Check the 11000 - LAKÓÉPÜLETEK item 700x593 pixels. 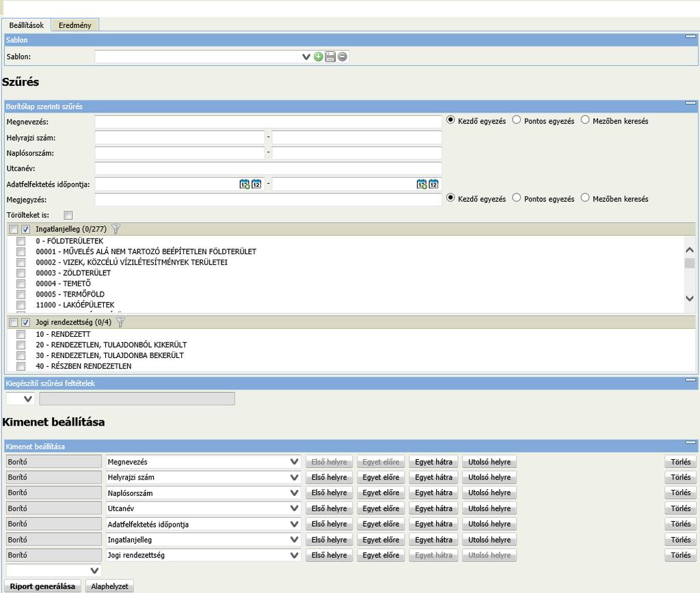(x=21, y=305)
